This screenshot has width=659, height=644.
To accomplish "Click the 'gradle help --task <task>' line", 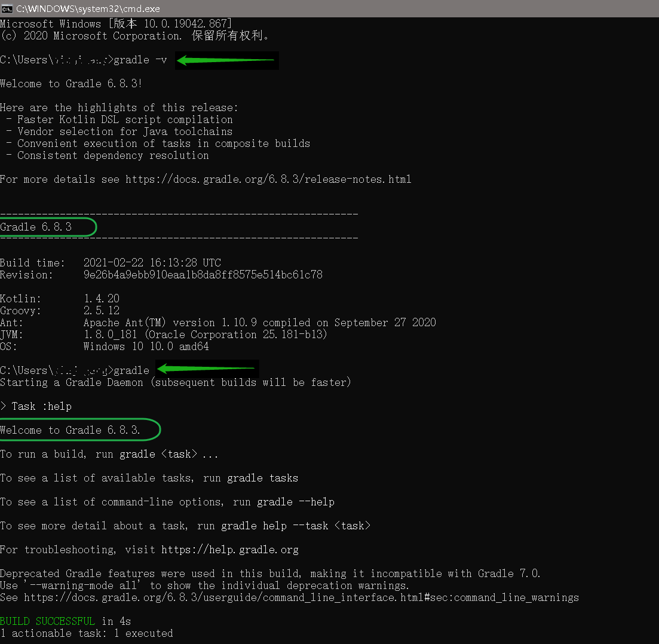I will (x=185, y=526).
